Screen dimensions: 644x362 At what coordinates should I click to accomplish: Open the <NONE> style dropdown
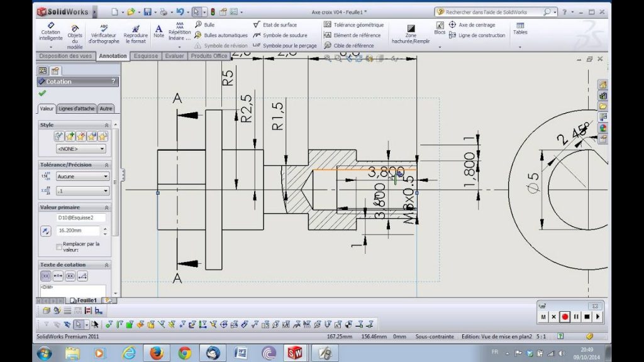[81, 148]
